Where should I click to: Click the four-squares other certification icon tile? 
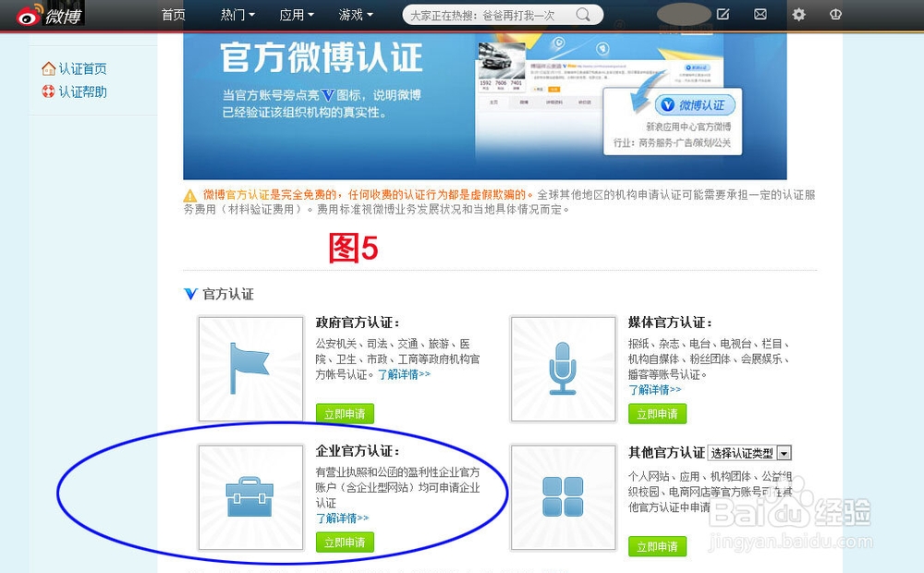pos(564,497)
